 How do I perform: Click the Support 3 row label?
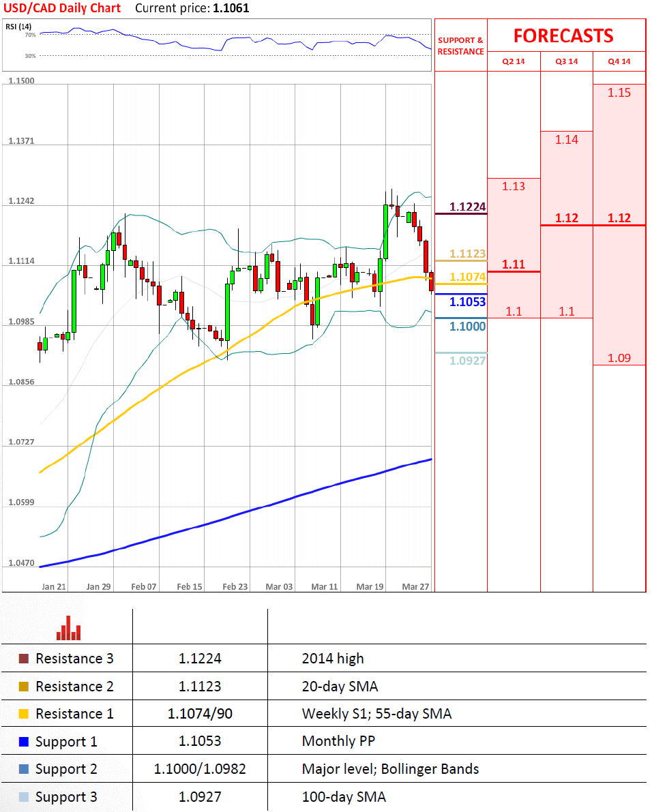coord(66,797)
